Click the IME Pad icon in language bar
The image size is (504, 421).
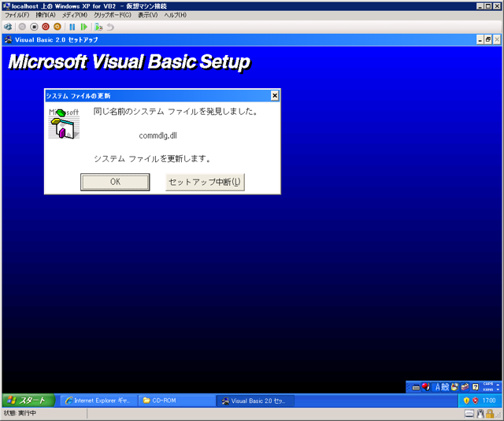click(454, 387)
